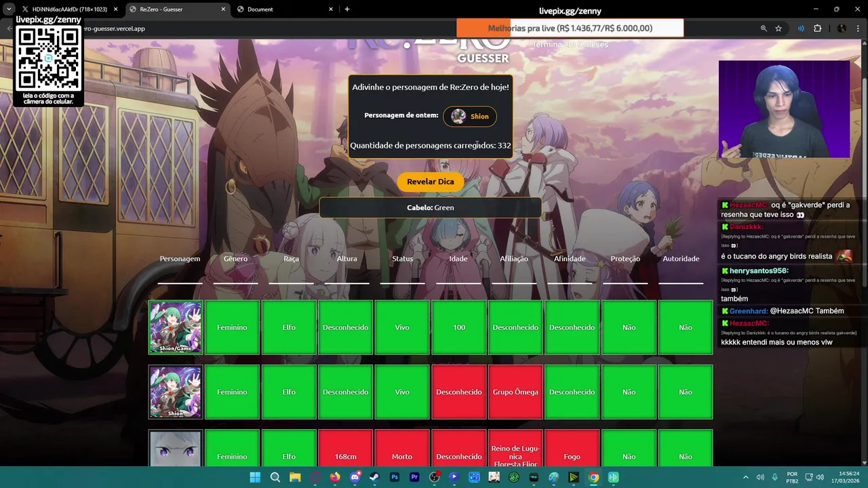Click the green 100 age cell

(459, 327)
